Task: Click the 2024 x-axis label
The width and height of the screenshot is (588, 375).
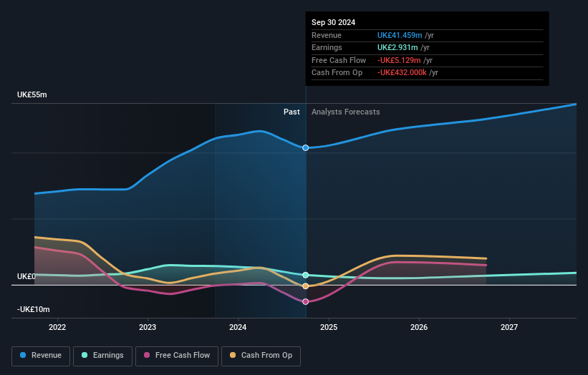Action: click(x=238, y=328)
